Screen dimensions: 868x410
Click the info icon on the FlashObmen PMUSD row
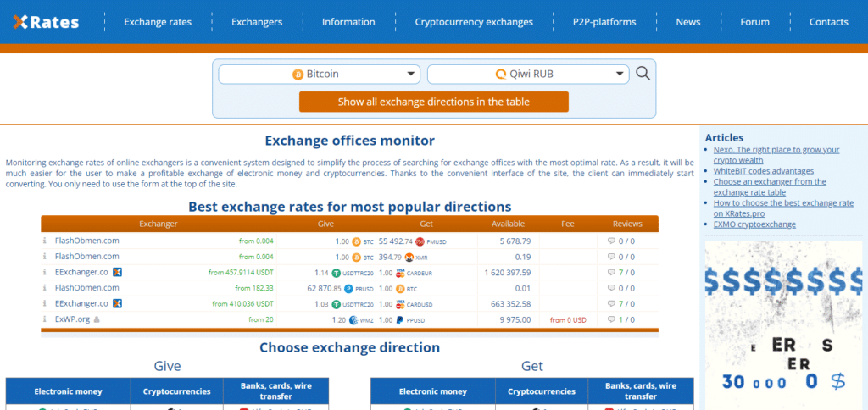[x=44, y=241]
